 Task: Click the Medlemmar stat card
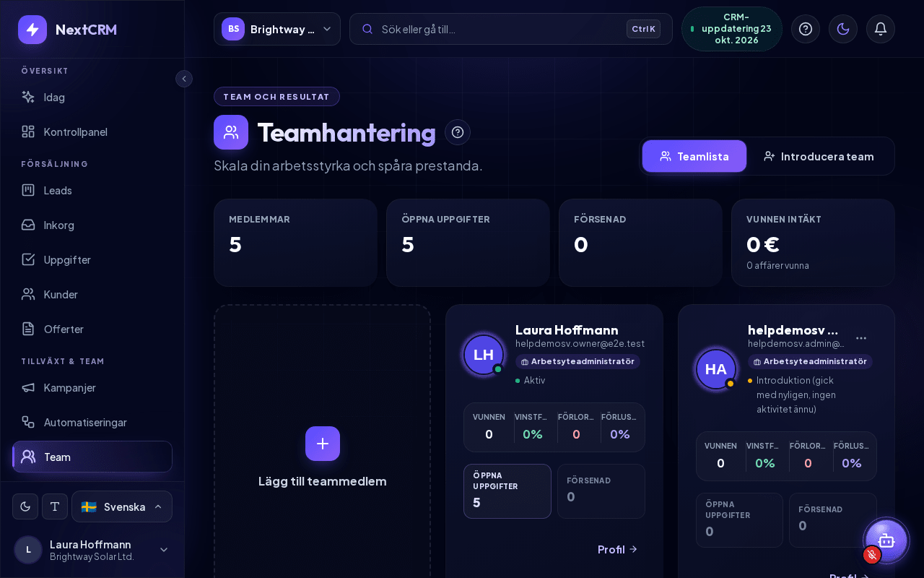pos(295,243)
